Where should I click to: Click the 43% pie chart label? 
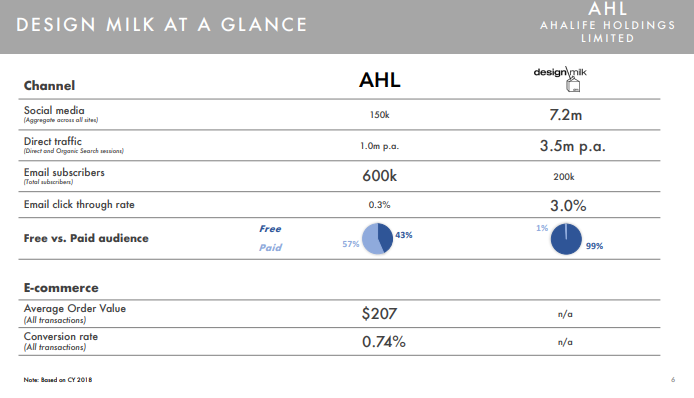tap(404, 235)
